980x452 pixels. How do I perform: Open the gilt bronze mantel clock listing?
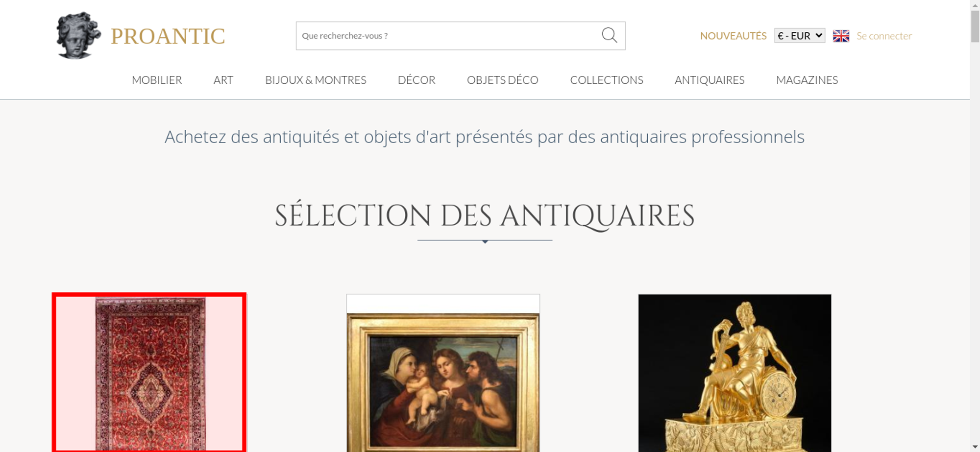[x=735, y=373]
